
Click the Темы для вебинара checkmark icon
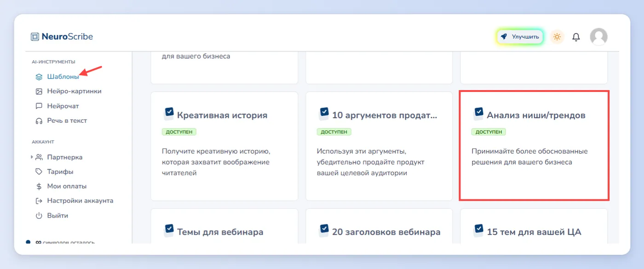169,231
